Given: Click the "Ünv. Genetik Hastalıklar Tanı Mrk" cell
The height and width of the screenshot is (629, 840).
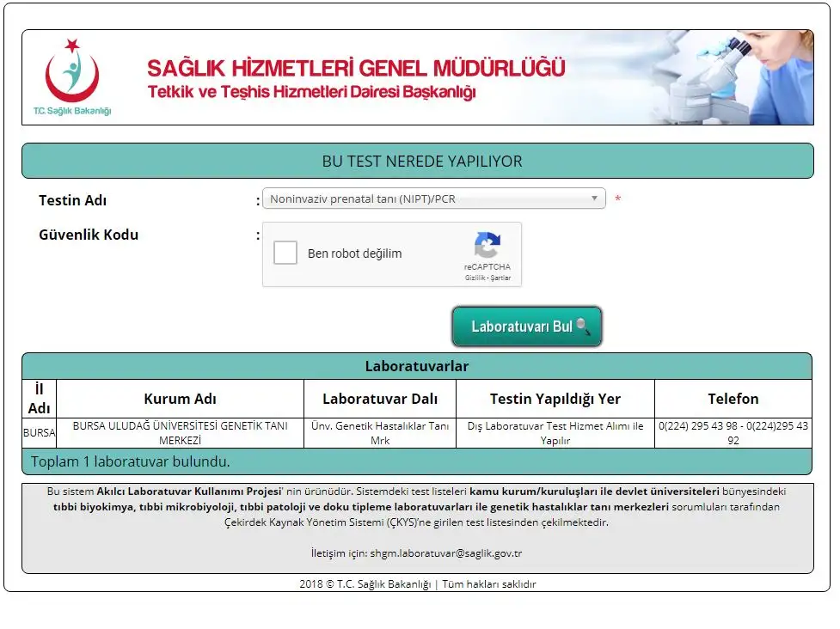Looking at the screenshot, I should (380, 433).
